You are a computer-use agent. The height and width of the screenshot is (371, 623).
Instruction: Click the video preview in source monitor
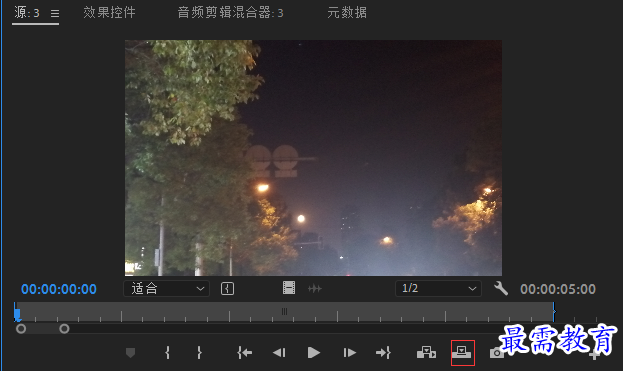313,158
